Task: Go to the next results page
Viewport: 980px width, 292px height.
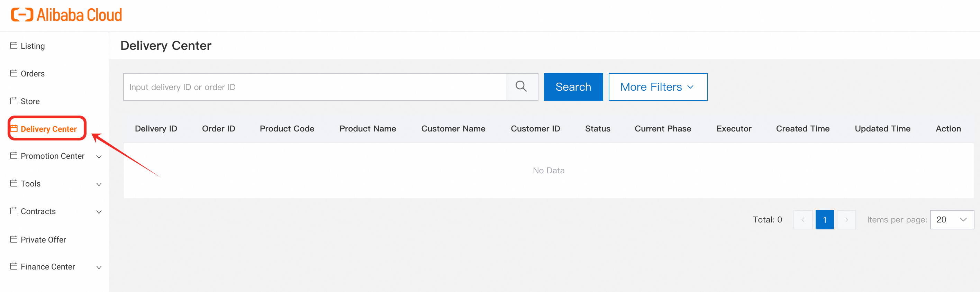Action: [846, 220]
